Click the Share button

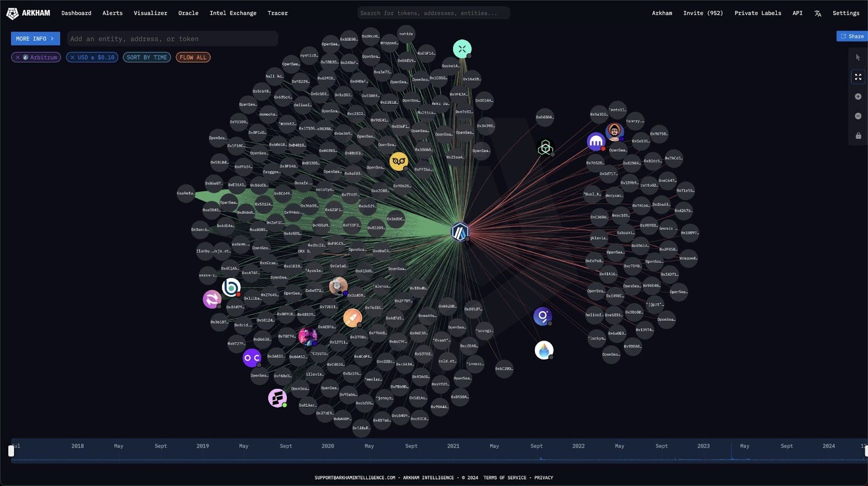852,36
